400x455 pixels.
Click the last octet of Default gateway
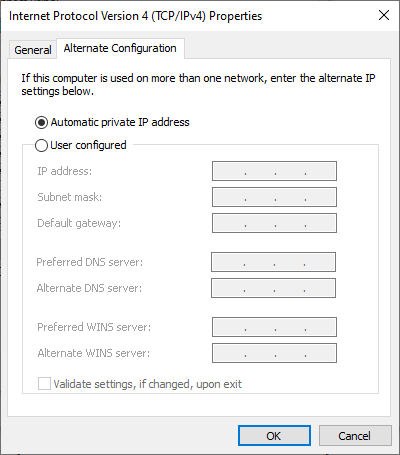(321, 223)
